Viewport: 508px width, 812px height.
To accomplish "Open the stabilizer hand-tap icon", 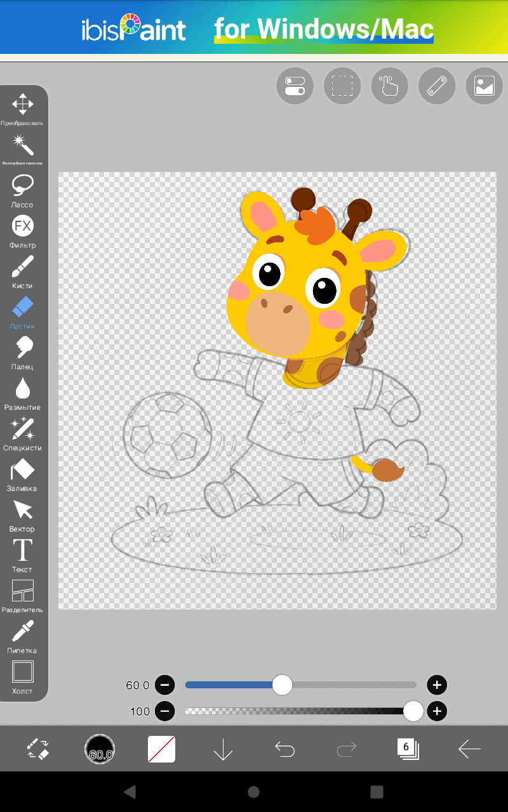I will pos(390,86).
